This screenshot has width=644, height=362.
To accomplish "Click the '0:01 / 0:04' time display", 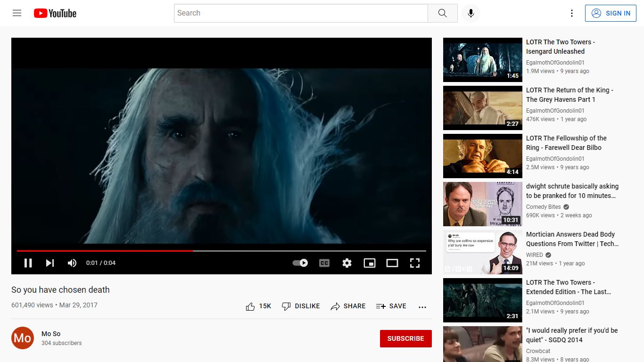I will [101, 263].
